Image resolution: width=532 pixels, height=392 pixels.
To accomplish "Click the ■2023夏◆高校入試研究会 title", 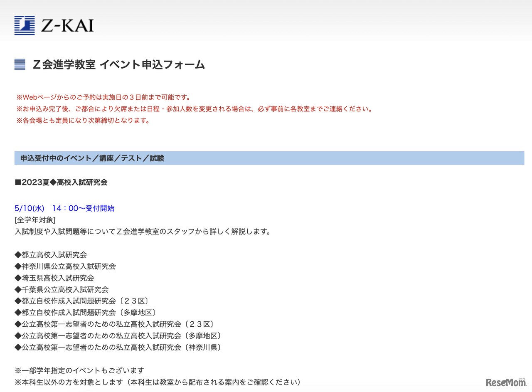I will [60, 182].
